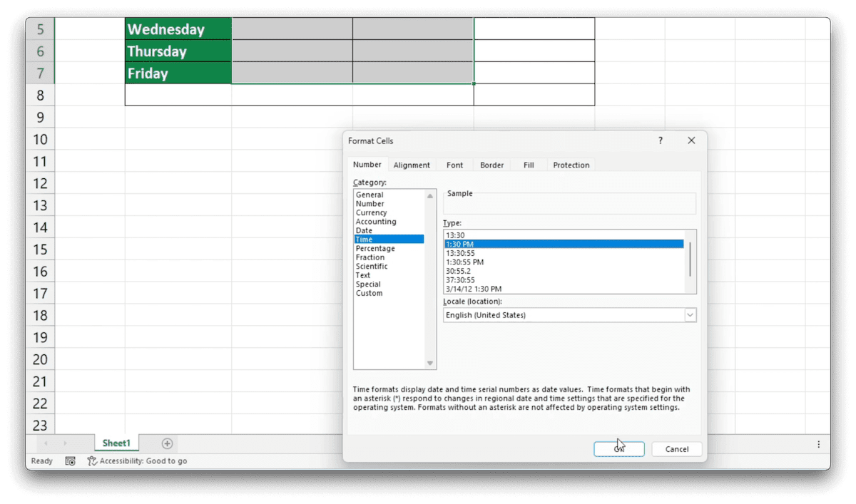The image size is (856, 504).
Task: Choose the 13:30:55 time type
Action: (x=564, y=253)
